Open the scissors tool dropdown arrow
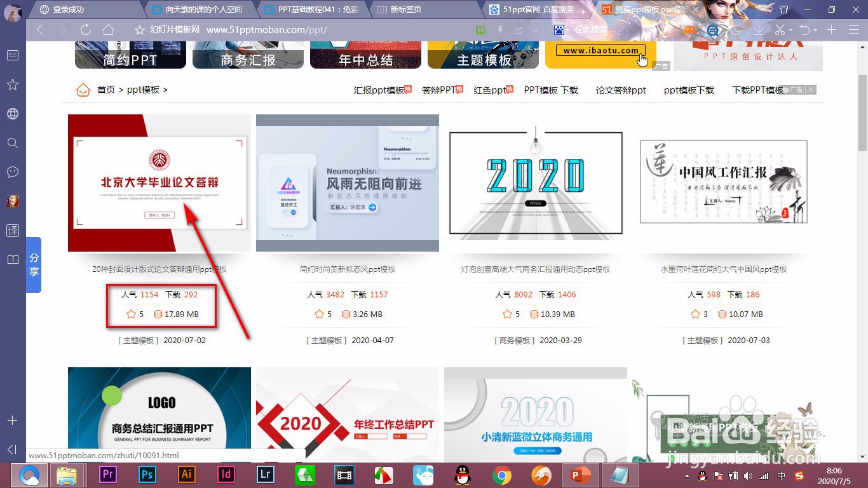 (790, 30)
